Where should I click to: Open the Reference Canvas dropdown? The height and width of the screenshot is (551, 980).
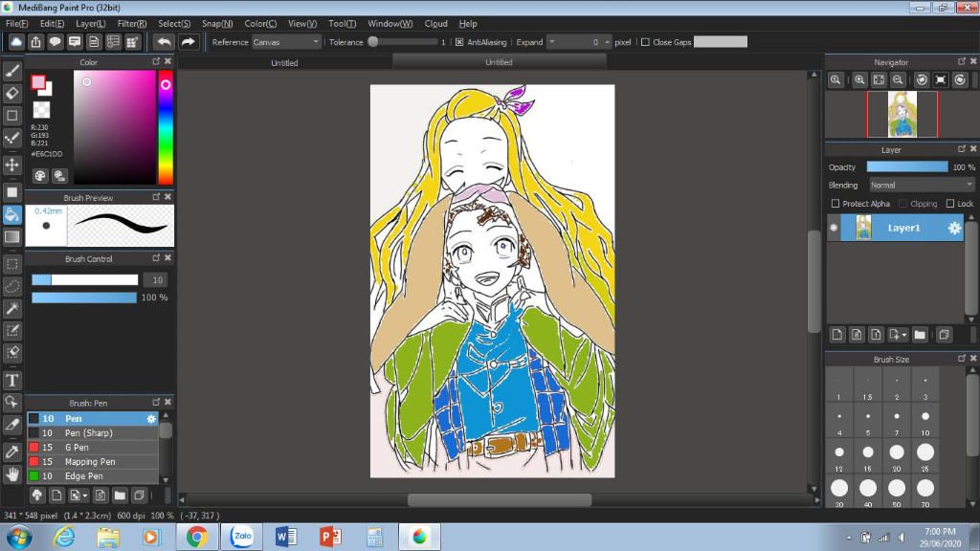tap(286, 42)
